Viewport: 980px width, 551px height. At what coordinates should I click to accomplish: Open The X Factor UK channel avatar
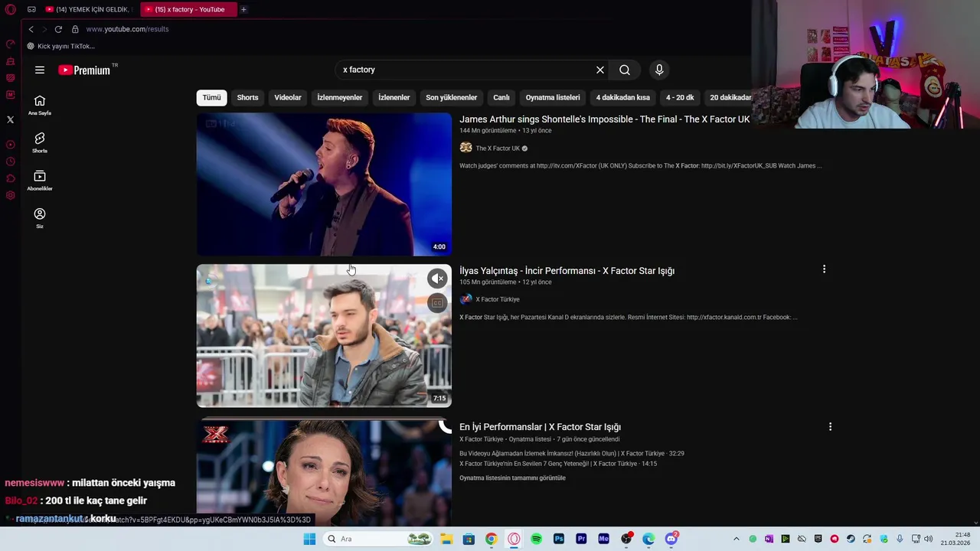pyautogui.click(x=465, y=148)
